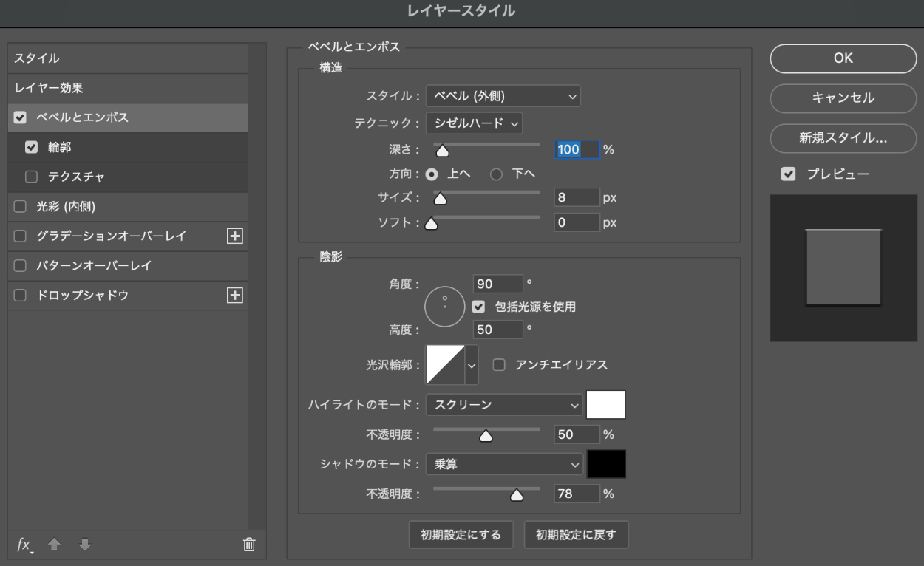Image resolution: width=924 pixels, height=566 pixels.
Task: Click the fx add effect icon
Action: coord(24,545)
